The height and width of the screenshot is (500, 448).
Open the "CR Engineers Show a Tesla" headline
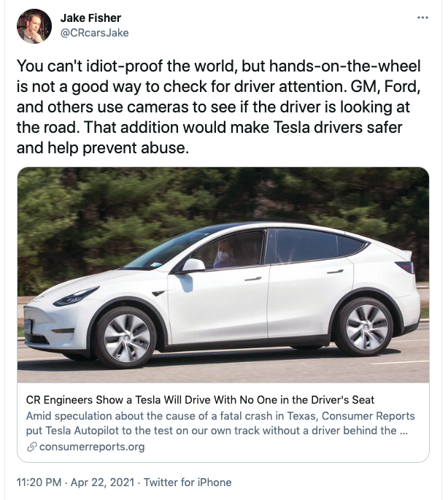click(x=199, y=400)
